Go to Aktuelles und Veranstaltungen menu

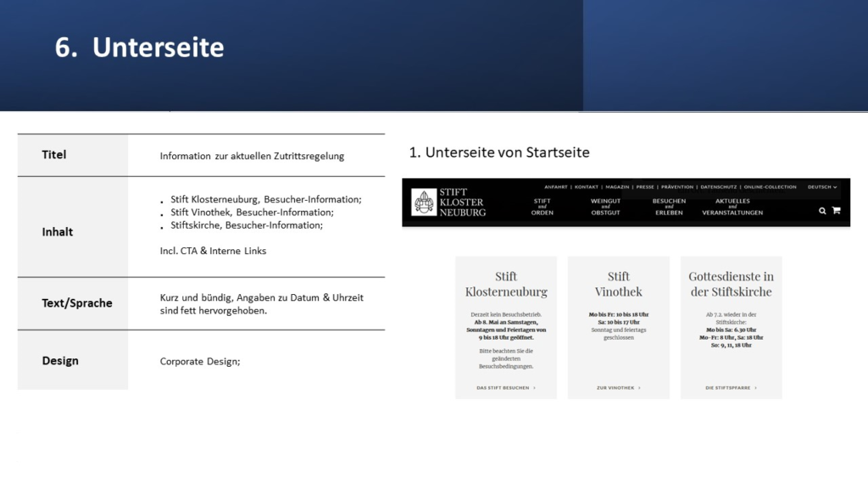pyautogui.click(x=732, y=207)
